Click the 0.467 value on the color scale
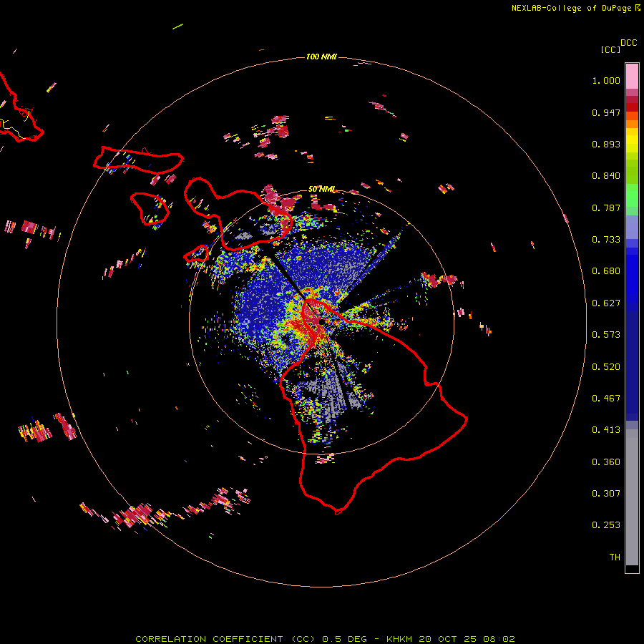Viewport: 644px width, 644px height. click(x=606, y=399)
